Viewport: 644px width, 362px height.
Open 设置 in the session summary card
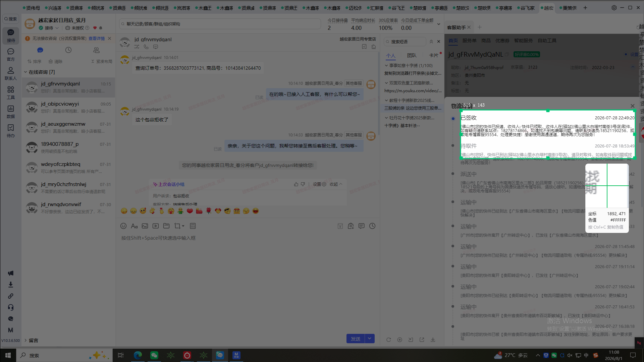point(319,184)
